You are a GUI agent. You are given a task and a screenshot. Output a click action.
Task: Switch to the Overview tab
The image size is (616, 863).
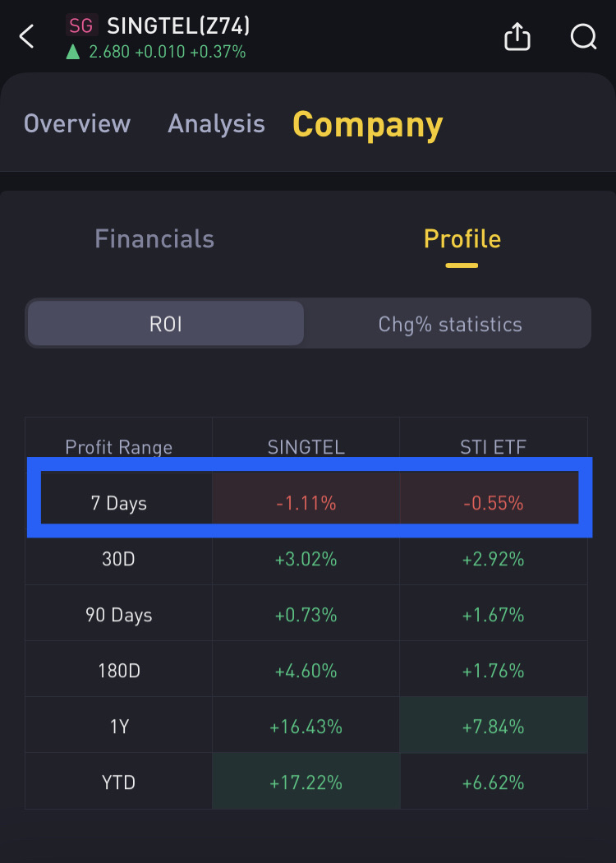tap(77, 123)
